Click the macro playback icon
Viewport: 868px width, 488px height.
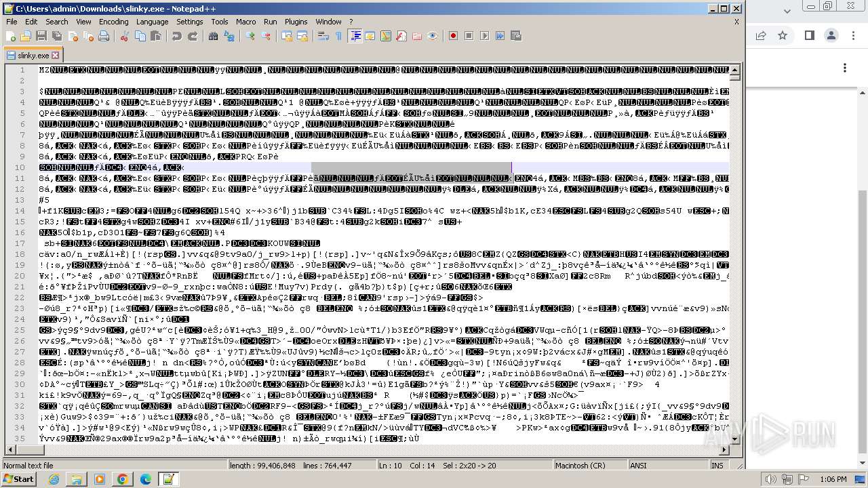pos(485,36)
